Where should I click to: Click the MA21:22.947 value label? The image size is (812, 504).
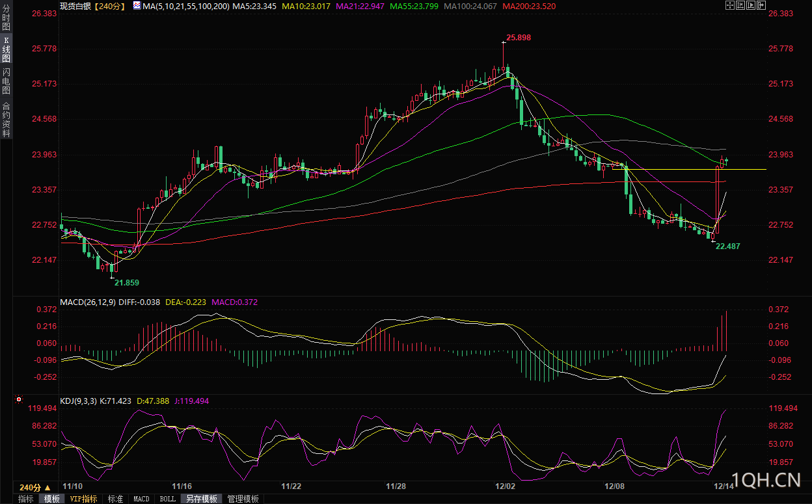click(360, 6)
